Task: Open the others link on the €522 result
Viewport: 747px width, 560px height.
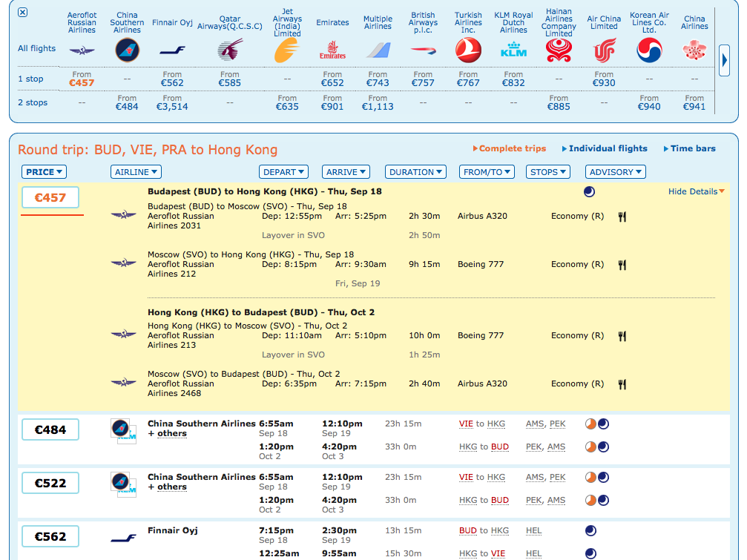Action: (171, 487)
